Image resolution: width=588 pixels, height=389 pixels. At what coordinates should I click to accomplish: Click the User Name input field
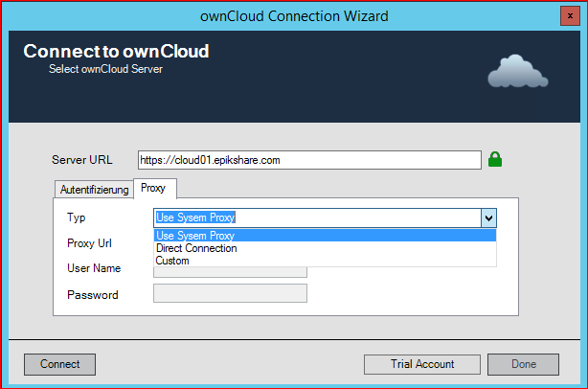pyautogui.click(x=230, y=272)
